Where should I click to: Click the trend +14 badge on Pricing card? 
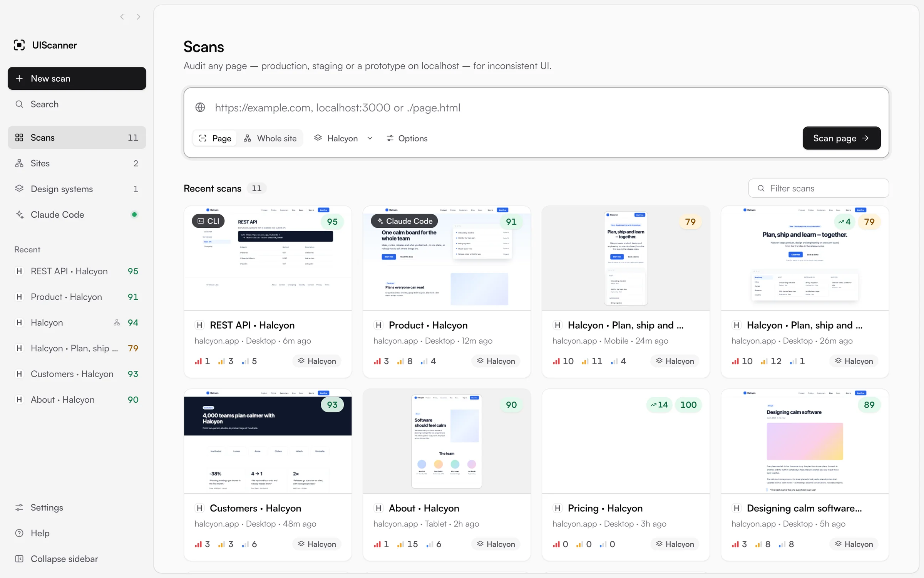pos(659,405)
